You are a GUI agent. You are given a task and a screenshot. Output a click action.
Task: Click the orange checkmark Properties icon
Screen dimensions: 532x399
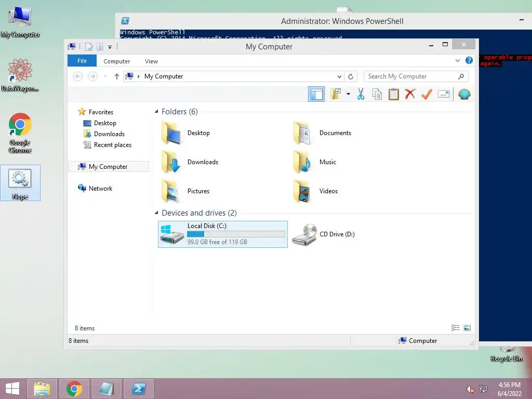[x=427, y=94]
